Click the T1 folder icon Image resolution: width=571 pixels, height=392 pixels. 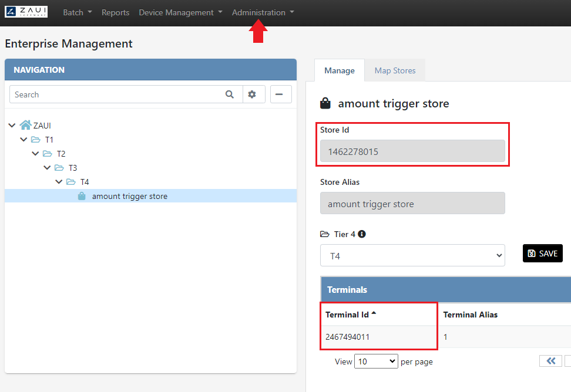tap(36, 140)
